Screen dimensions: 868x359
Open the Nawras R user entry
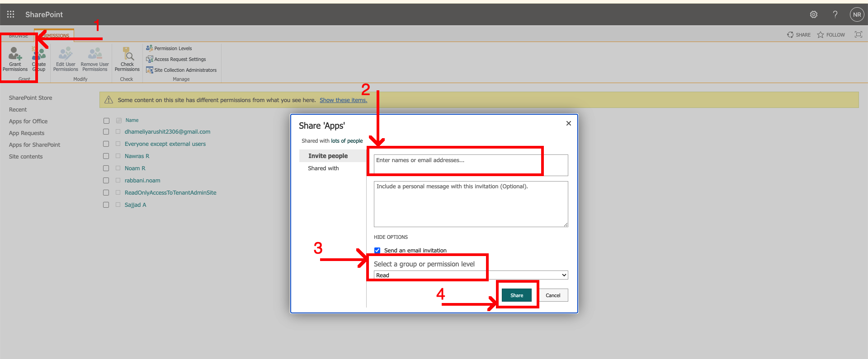pos(137,156)
